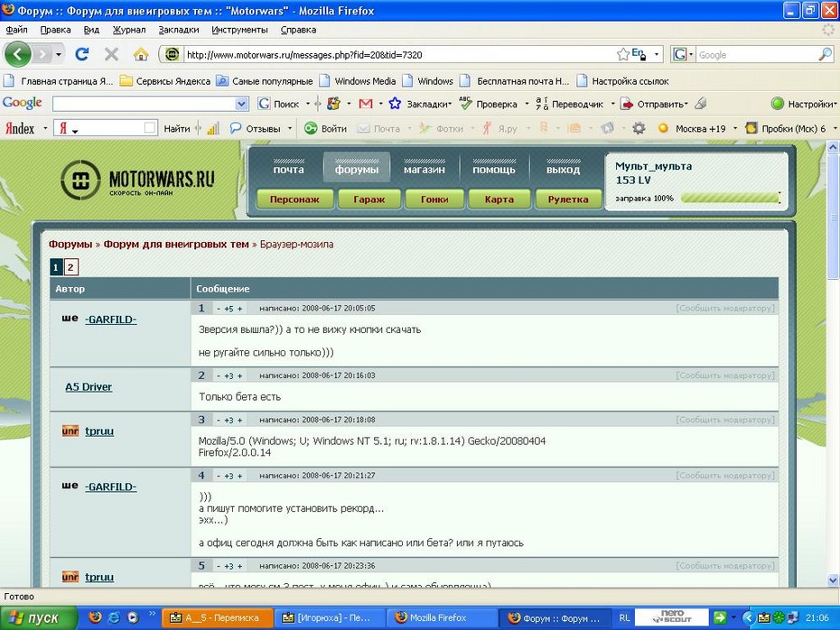840x630 pixels.
Task: Click in the Firefox URL address field
Action: (x=399, y=54)
